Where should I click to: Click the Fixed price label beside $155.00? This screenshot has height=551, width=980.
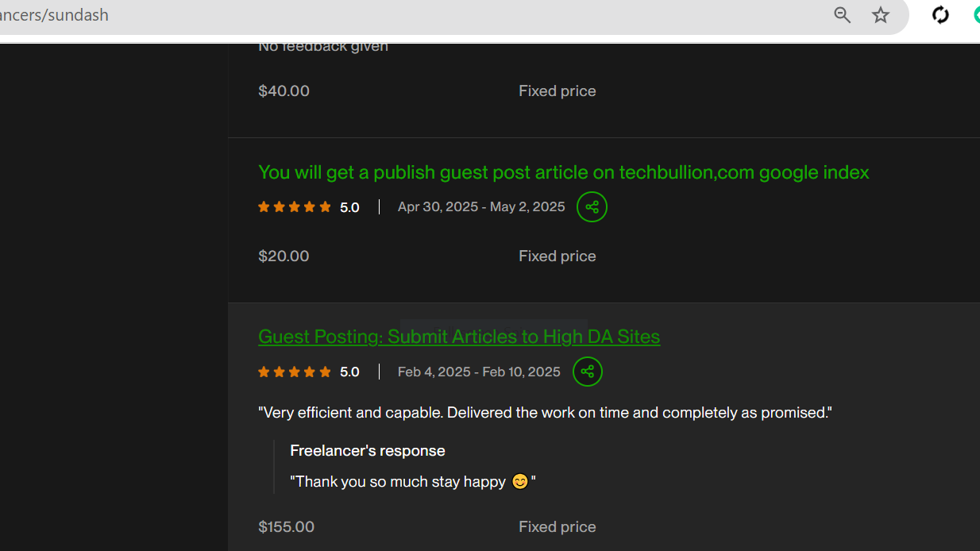tap(558, 527)
